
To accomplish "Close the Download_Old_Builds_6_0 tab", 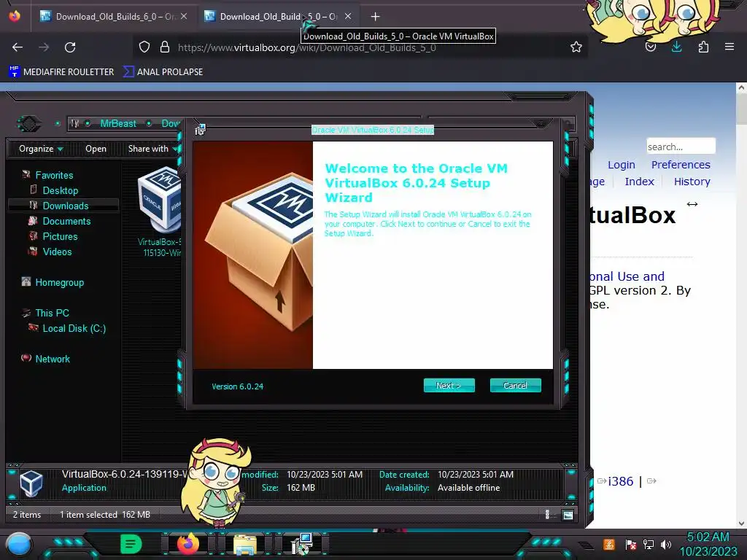I will coord(184,17).
